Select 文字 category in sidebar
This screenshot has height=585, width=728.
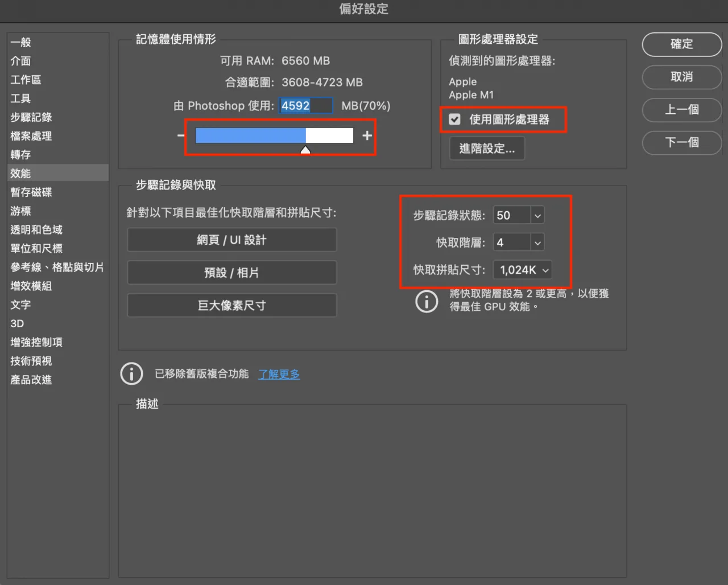tap(57, 305)
